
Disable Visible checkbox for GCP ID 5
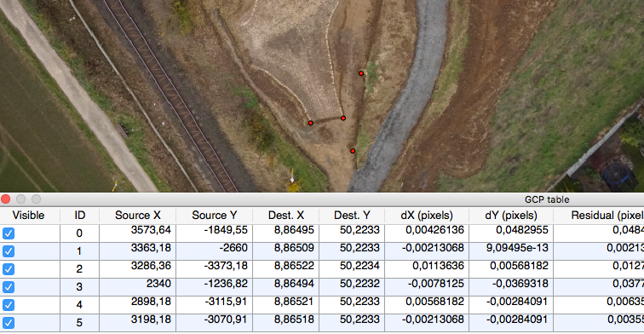pyautogui.click(x=9, y=322)
